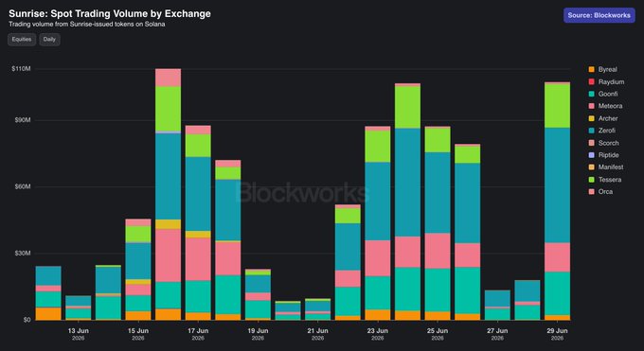The image size is (644, 351).
Task: Click the subtitle about Sunrise-issued tokens on Solana
Action: point(87,25)
